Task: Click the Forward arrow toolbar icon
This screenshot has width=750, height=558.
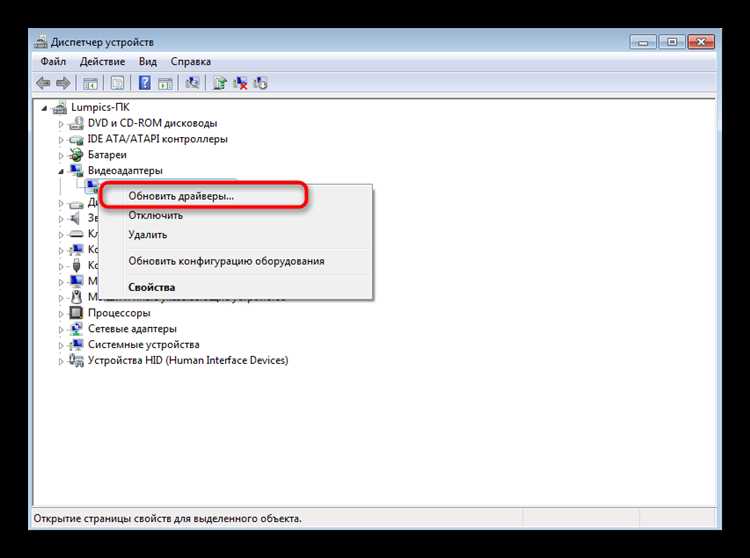Action: 63,83
